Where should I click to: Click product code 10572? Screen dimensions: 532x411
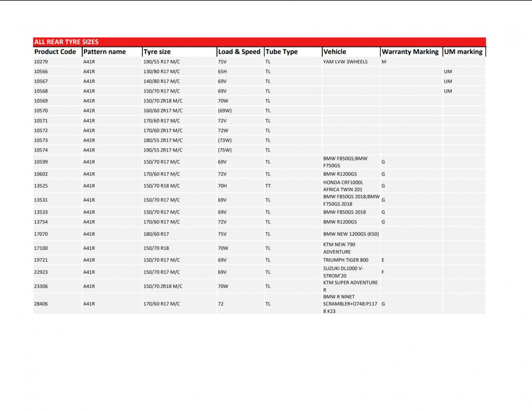[x=41, y=131]
